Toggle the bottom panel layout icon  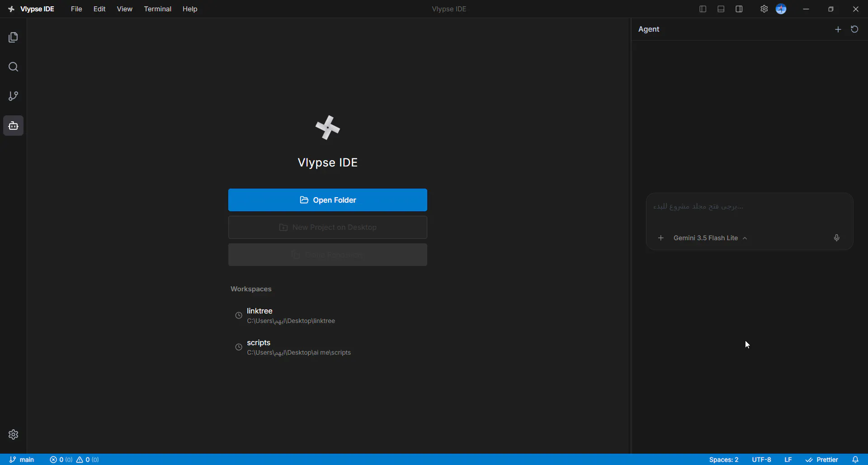tap(721, 9)
